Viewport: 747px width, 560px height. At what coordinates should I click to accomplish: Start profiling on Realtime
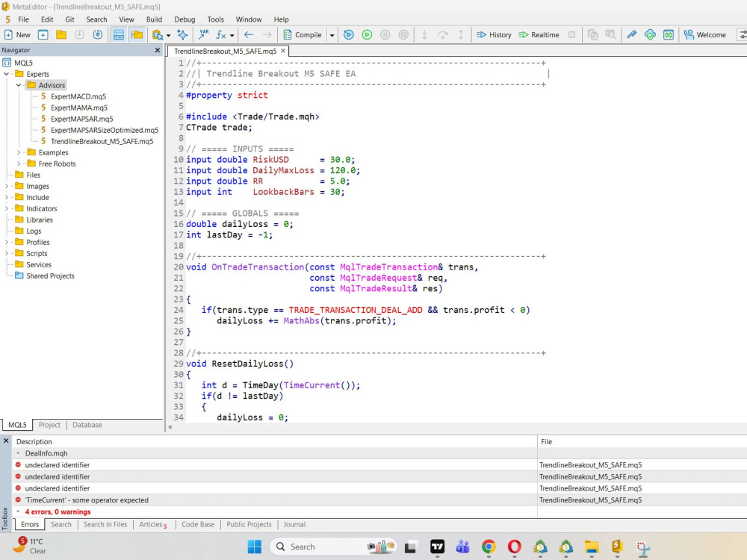(539, 35)
